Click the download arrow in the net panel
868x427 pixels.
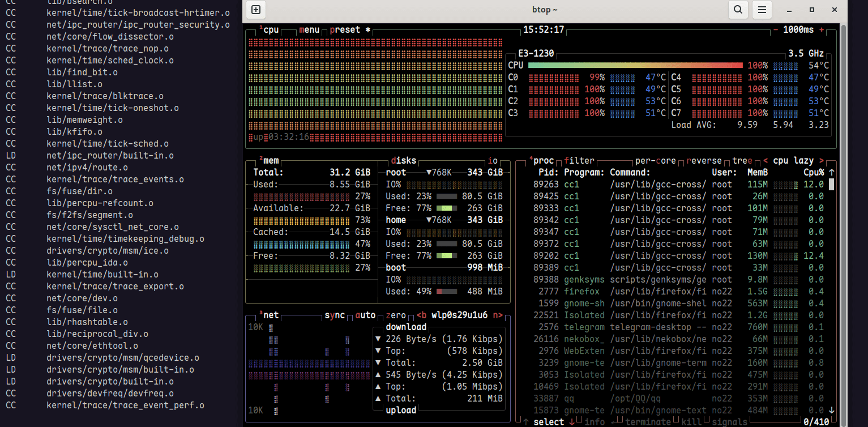[x=378, y=339]
